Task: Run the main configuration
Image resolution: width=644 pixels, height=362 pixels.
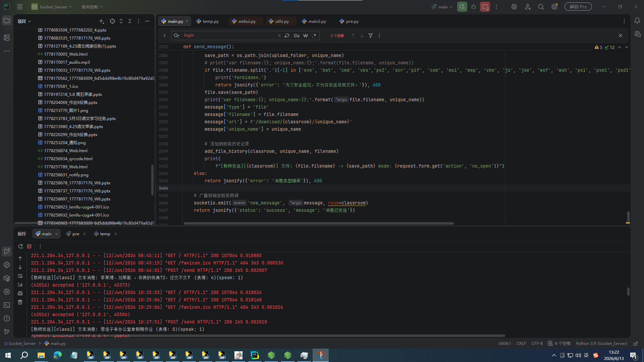Action: (462, 7)
